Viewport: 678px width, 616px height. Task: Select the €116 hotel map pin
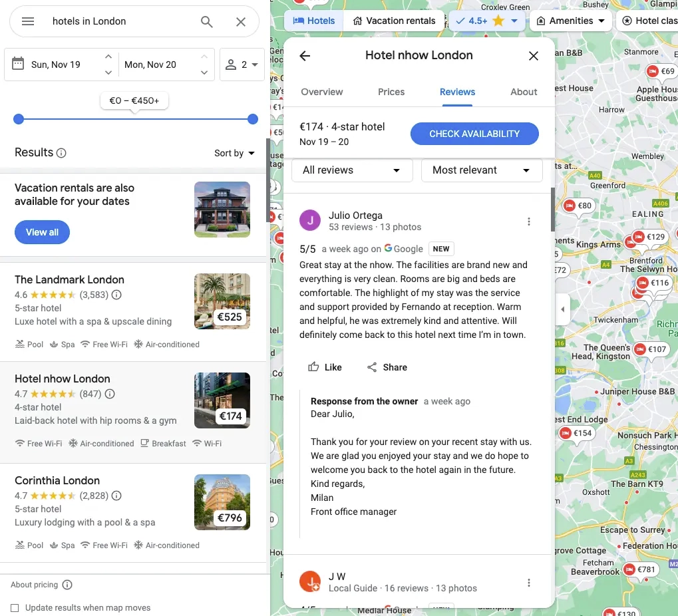[654, 283]
